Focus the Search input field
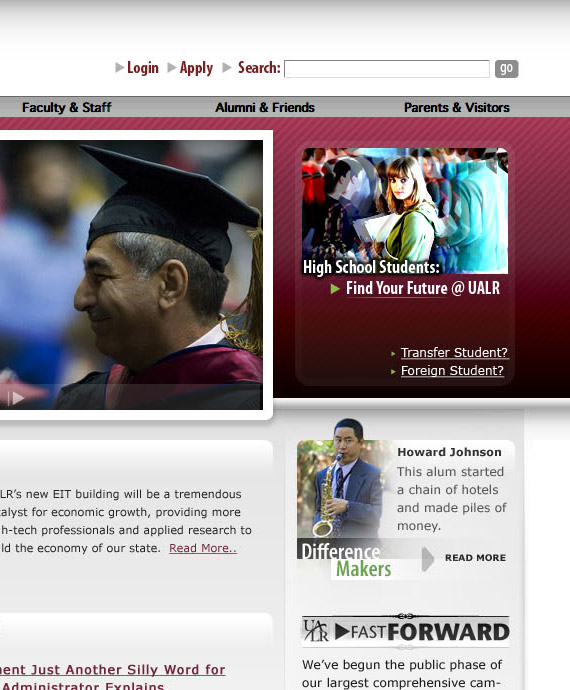Screen dimensions: 570x690 [x=387, y=69]
